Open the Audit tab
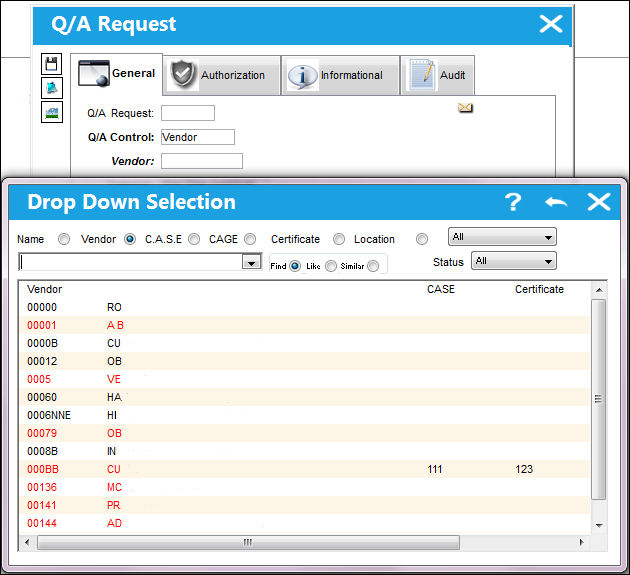 point(438,75)
